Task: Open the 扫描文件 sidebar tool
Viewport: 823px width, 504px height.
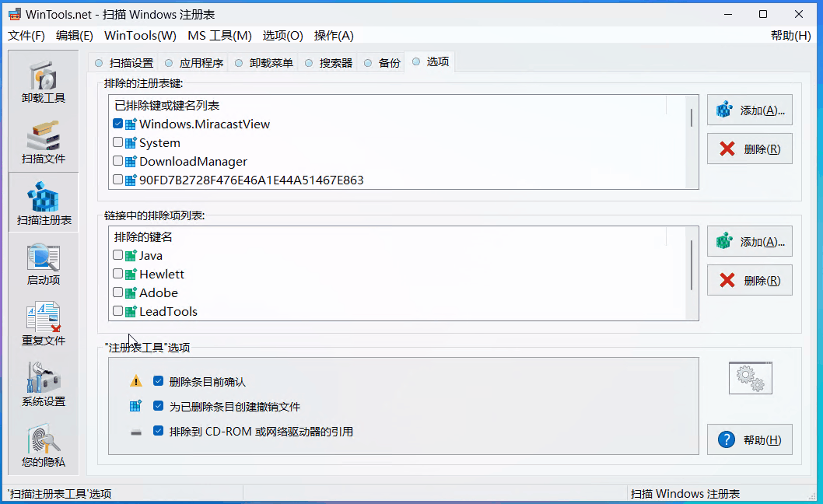Action: point(44,142)
